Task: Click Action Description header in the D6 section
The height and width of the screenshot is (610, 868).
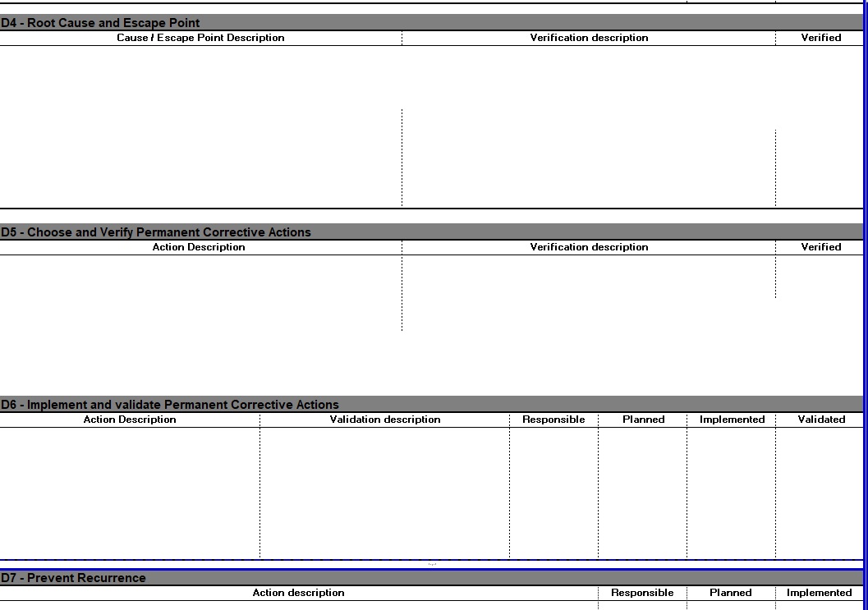Action: 130,420
